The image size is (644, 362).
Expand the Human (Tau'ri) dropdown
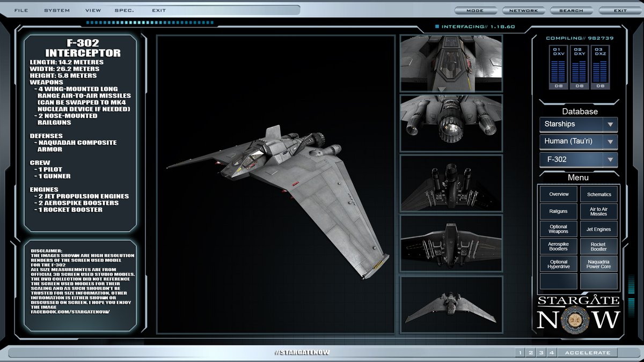pyautogui.click(x=579, y=142)
